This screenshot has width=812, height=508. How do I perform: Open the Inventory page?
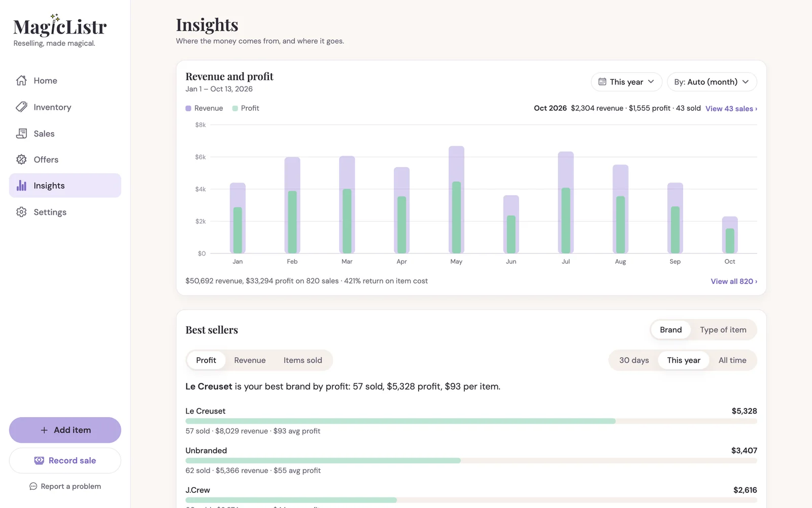point(65,107)
